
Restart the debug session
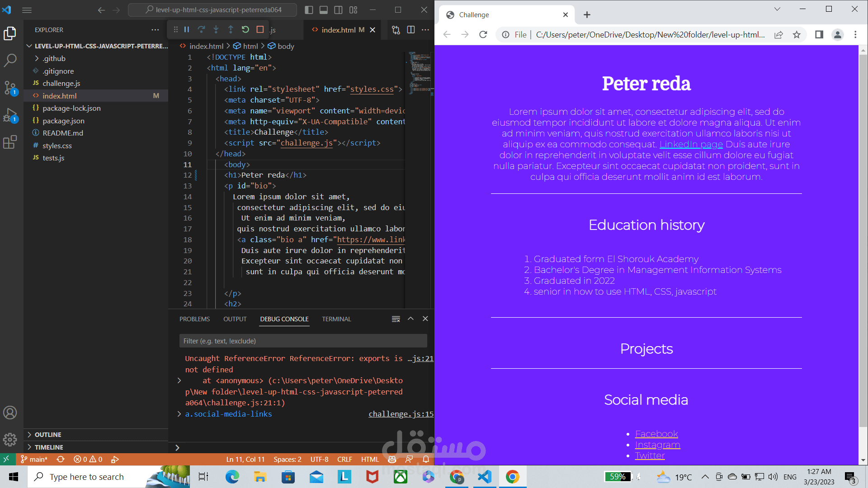click(245, 29)
